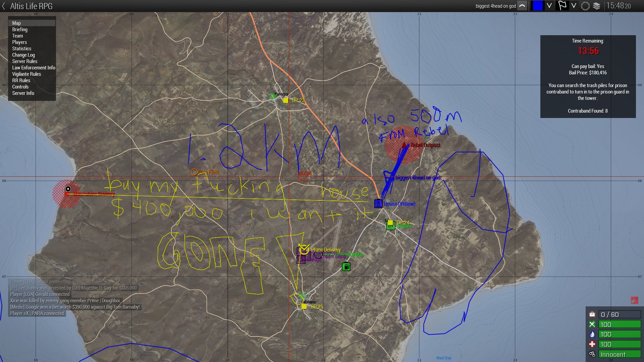Screen dimensions: 644x362
Task: Click the Mazi Bay label on the map
Action: click(444, 358)
